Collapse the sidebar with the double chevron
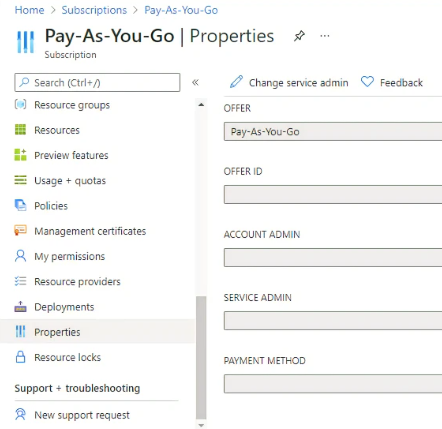The height and width of the screenshot is (429, 442). pyautogui.click(x=195, y=82)
